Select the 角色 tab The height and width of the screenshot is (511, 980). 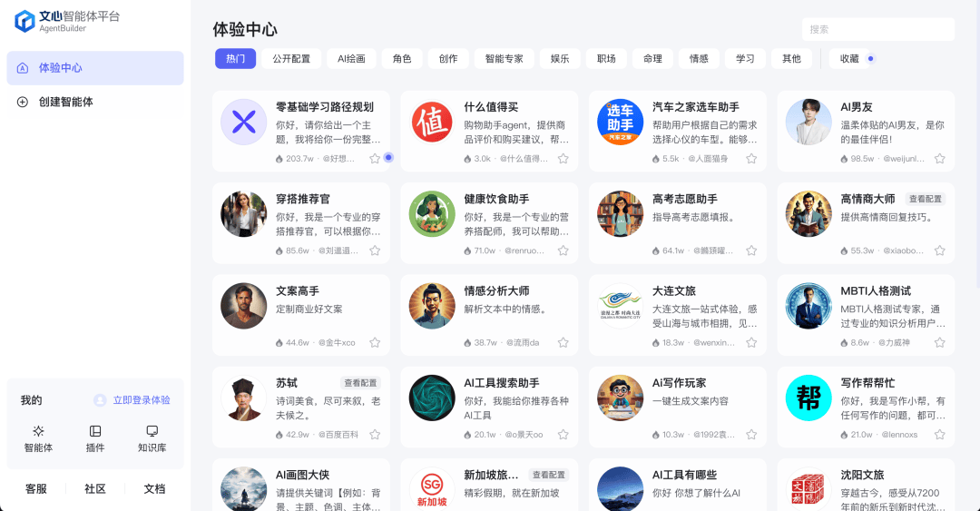402,58
